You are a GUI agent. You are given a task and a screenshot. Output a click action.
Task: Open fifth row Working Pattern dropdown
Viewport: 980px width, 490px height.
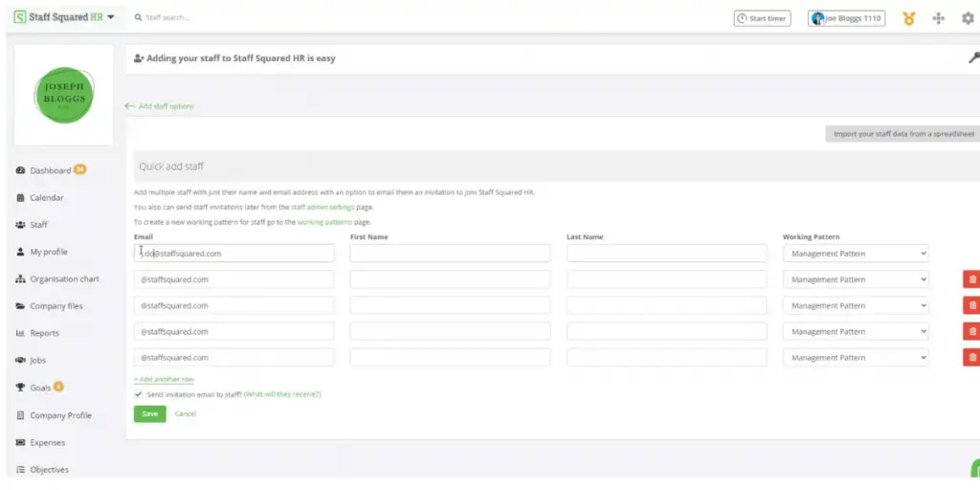tap(856, 358)
